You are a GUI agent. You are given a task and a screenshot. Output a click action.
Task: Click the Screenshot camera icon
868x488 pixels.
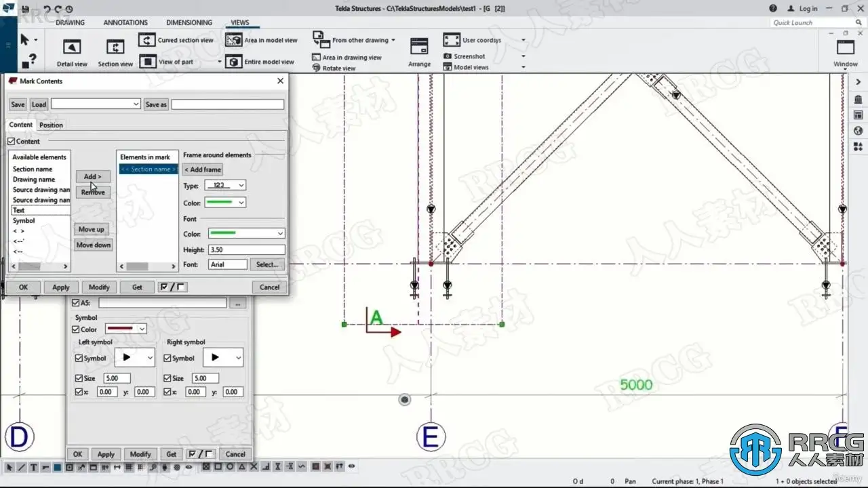coord(448,56)
